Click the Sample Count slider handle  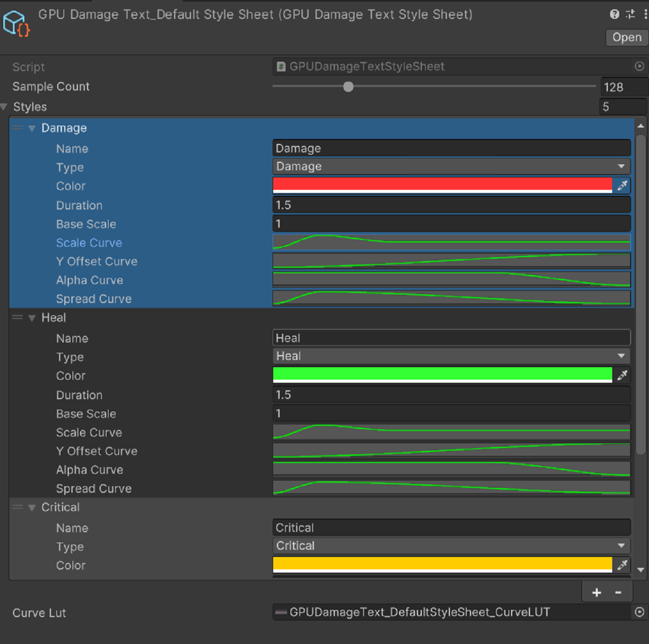(x=348, y=87)
